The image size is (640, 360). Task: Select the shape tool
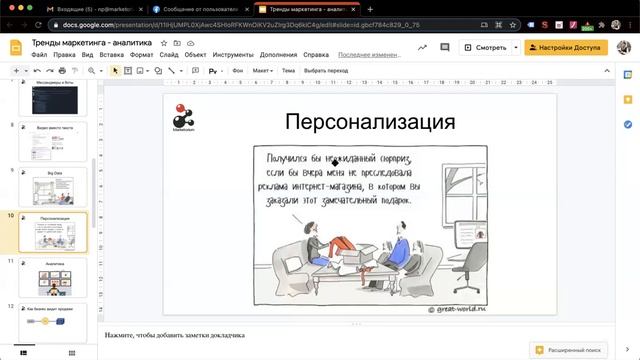[x=158, y=71]
